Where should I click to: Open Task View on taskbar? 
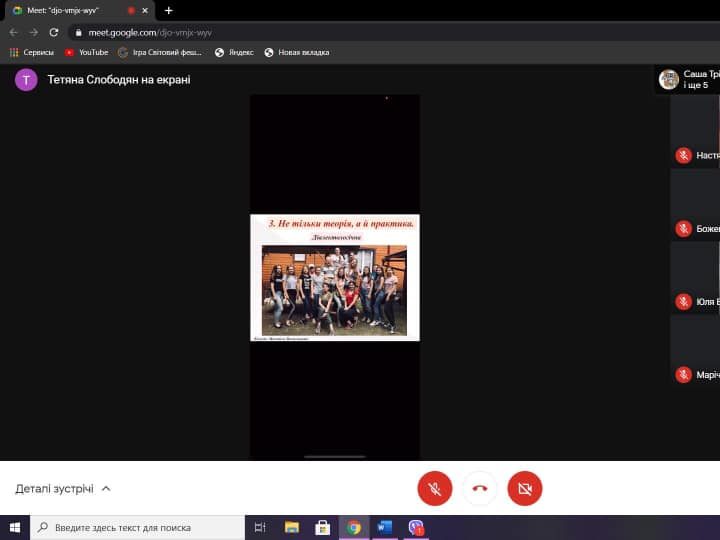coord(260,528)
